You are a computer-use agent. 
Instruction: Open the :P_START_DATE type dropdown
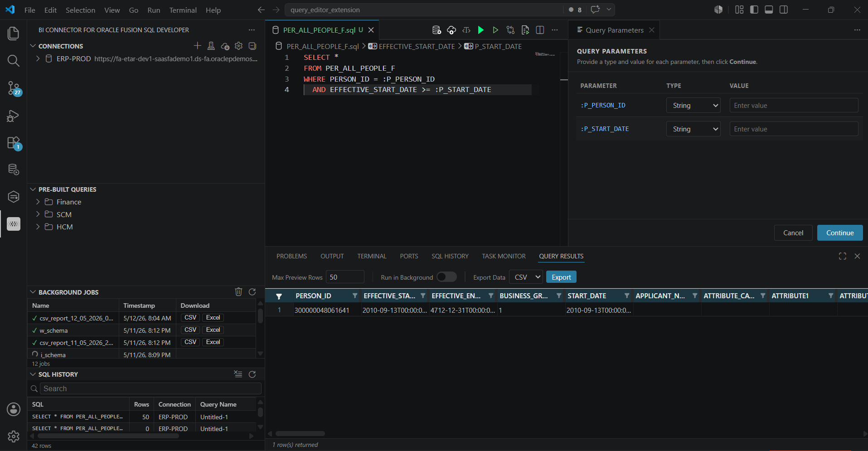click(693, 129)
